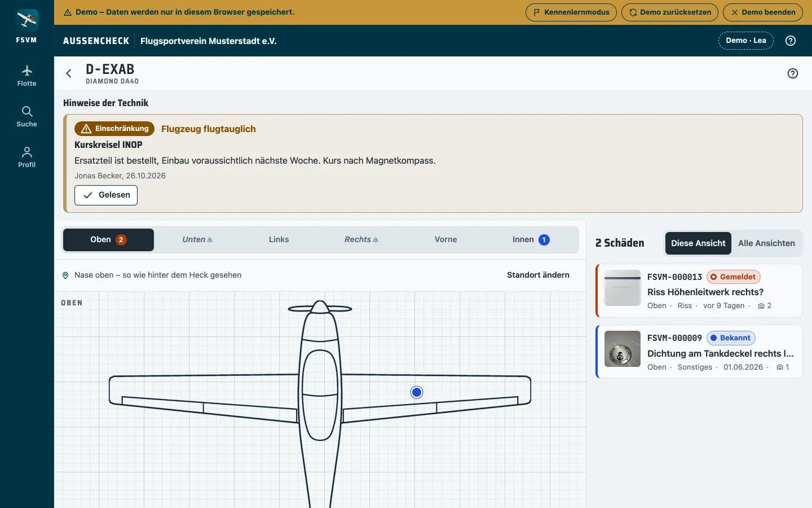Open Flotte in the sidebar
The image size is (812, 508).
point(27,76)
